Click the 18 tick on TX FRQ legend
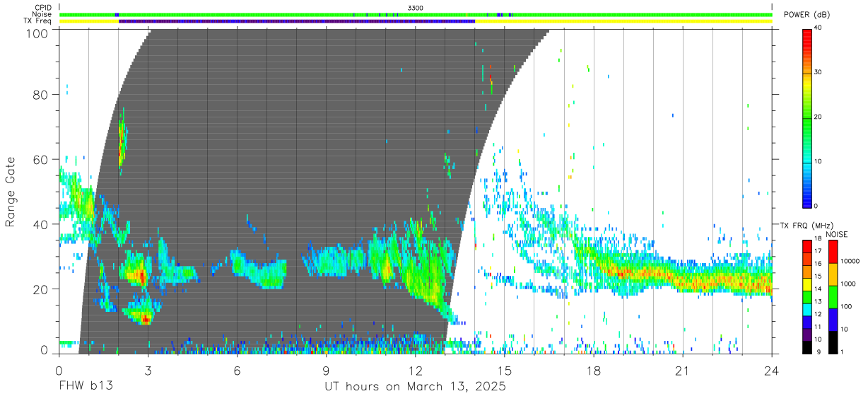 817,239
